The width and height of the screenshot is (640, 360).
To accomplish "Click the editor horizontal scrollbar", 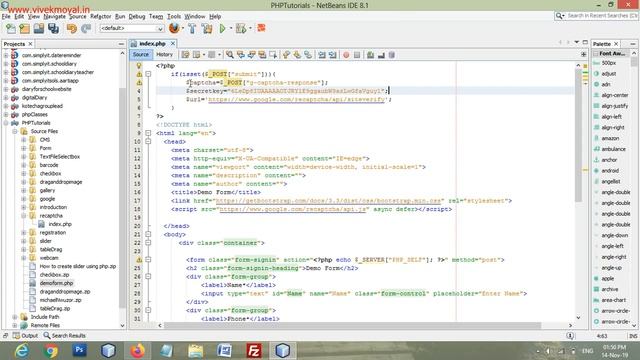I will click(x=352, y=325).
